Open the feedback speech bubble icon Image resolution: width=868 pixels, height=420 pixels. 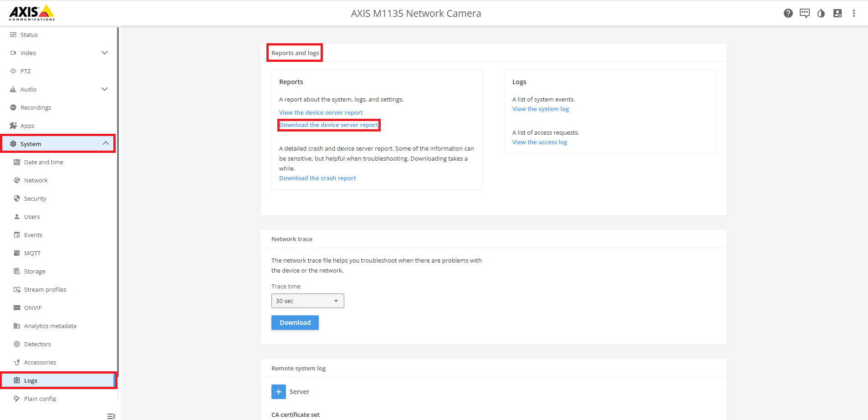click(805, 13)
